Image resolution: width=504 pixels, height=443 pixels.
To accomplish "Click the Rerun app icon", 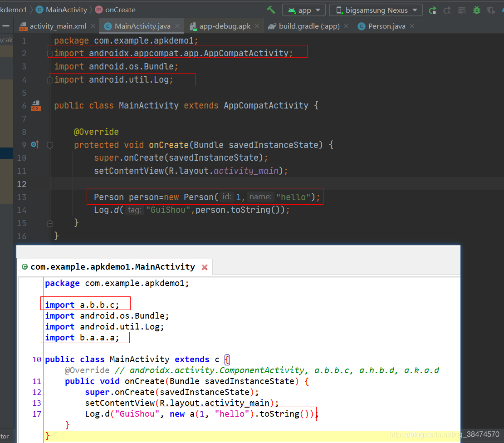I will pyautogui.click(x=433, y=10).
